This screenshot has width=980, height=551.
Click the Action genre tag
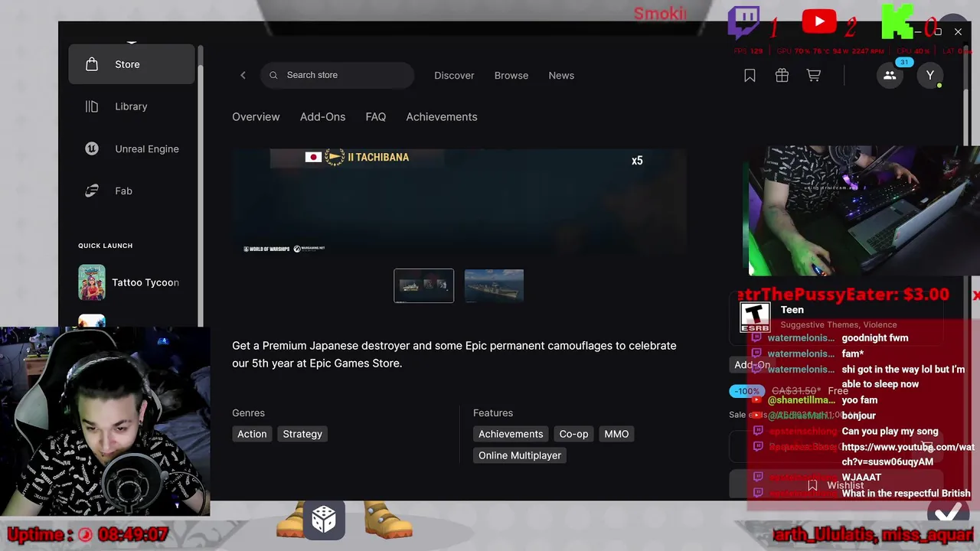[252, 434]
